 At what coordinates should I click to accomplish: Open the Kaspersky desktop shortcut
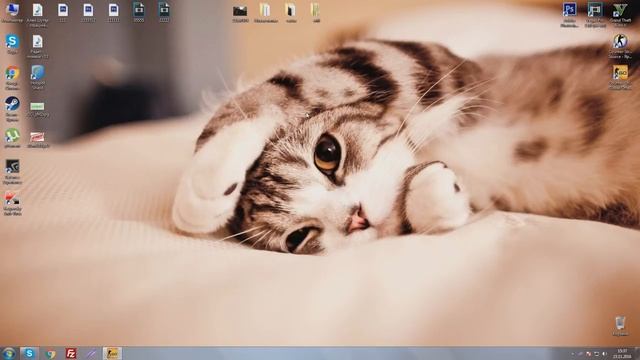(12, 204)
